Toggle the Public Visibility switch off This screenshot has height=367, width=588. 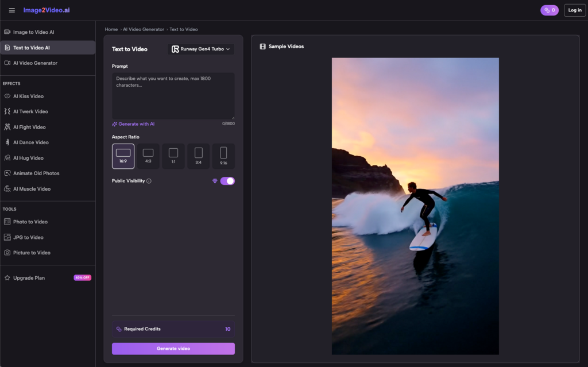pyautogui.click(x=227, y=181)
